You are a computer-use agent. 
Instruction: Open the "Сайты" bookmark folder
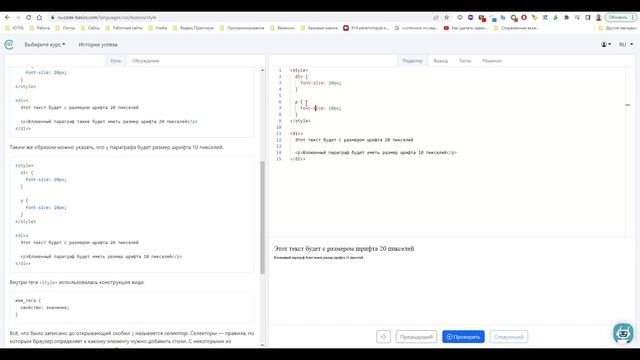coord(90,28)
